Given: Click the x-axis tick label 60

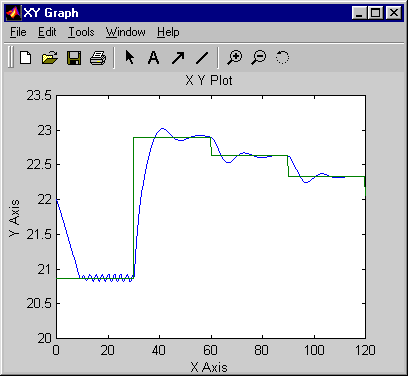Looking at the screenshot, I should click(211, 350).
